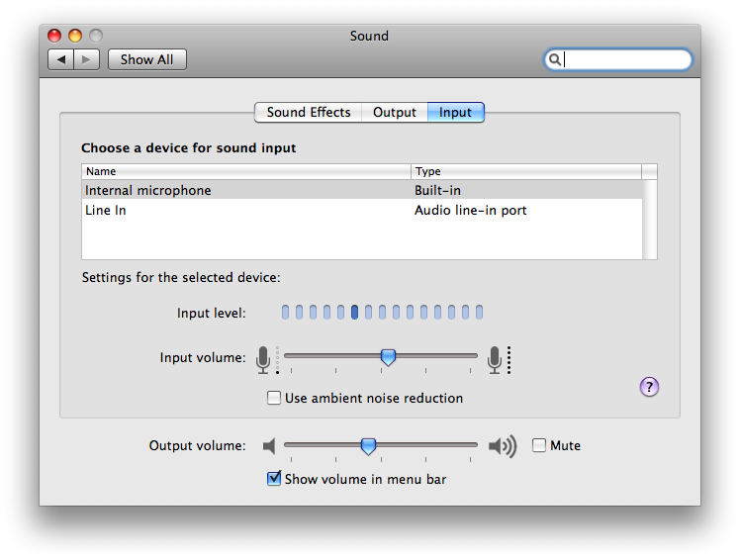Click the Type column header
740x560 pixels.
(526, 171)
